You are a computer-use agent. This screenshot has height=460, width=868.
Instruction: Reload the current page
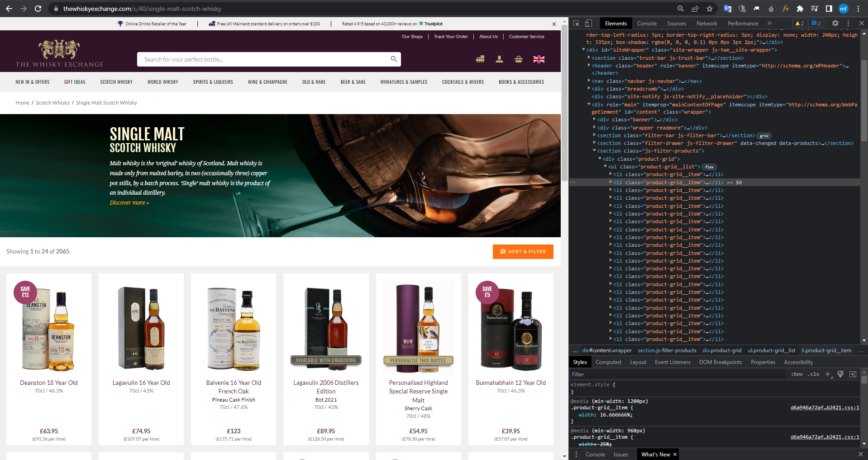[x=38, y=9]
